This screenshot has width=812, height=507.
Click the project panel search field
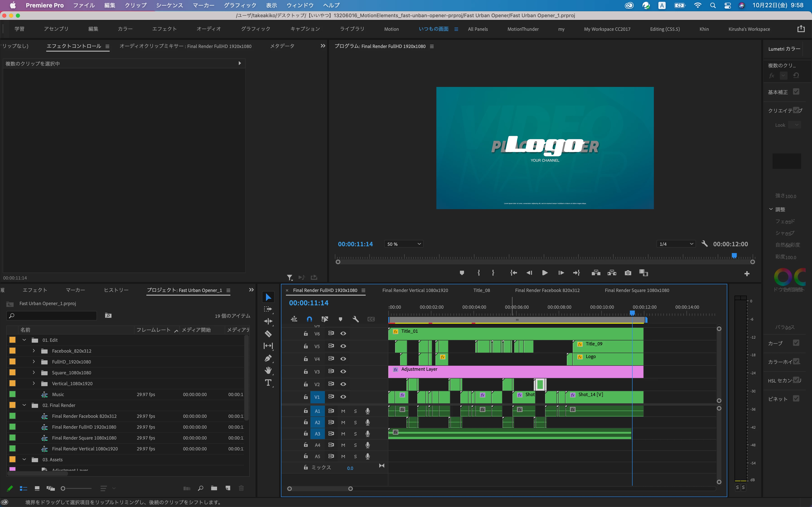(x=52, y=316)
